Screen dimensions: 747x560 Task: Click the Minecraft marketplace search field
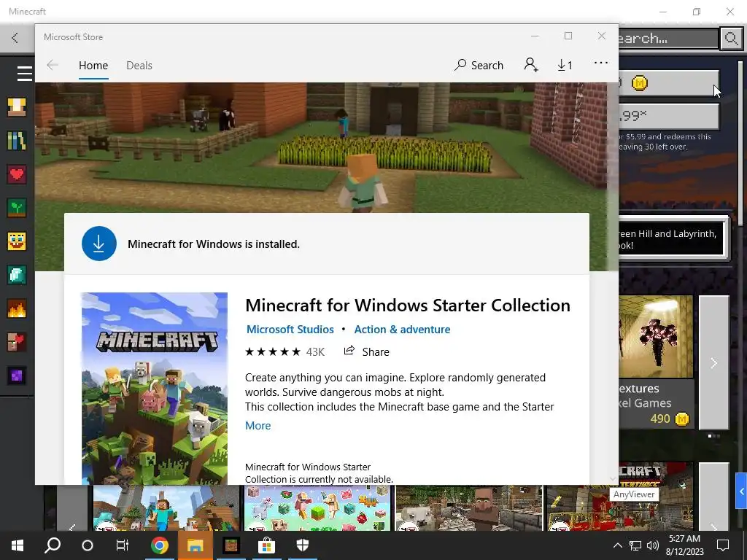coord(667,38)
